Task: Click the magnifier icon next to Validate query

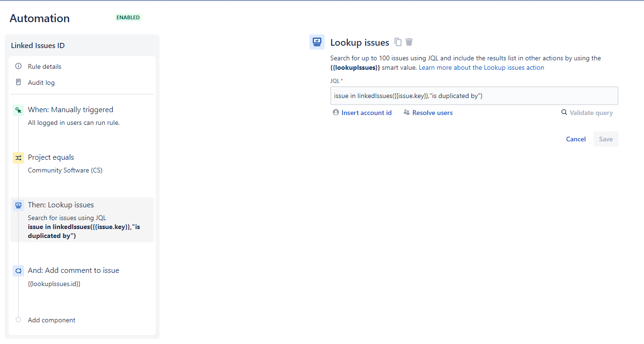Action: tap(564, 113)
